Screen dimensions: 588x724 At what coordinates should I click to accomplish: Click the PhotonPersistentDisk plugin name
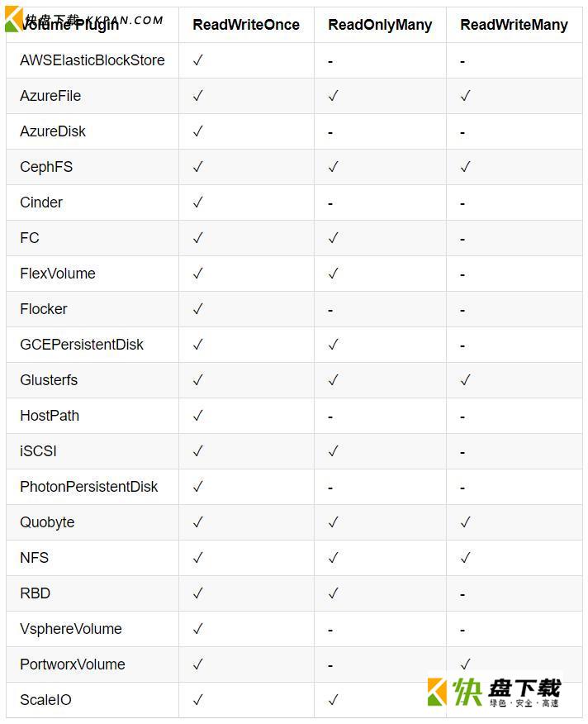pyautogui.click(x=88, y=487)
